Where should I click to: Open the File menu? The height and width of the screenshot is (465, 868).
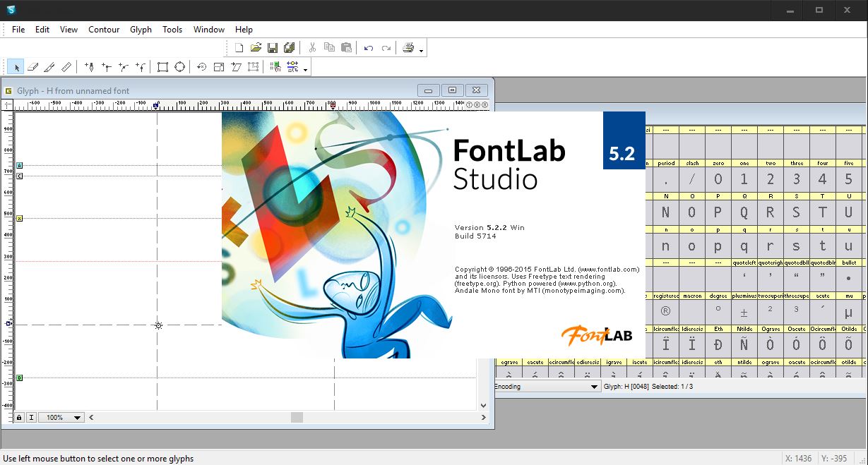point(18,30)
